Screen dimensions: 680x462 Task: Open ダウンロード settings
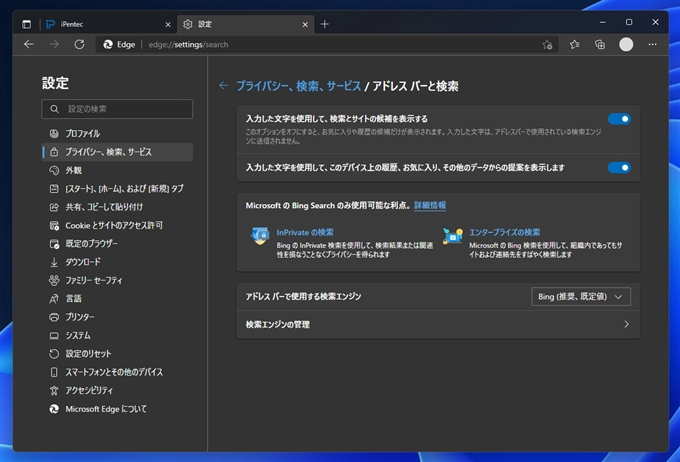[x=117, y=262]
